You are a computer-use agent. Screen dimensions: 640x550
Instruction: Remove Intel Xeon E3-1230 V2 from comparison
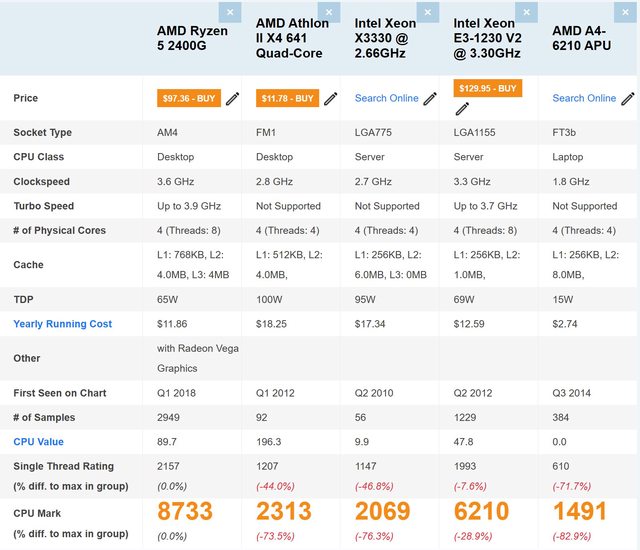(x=527, y=12)
